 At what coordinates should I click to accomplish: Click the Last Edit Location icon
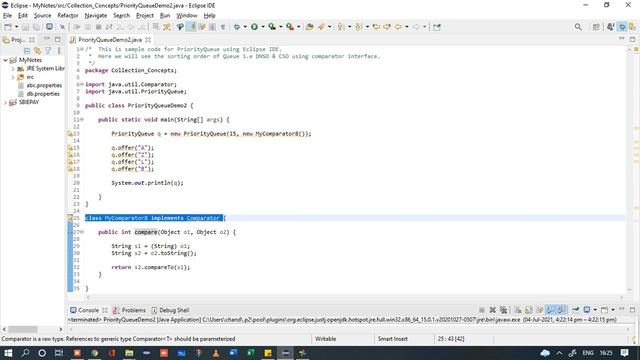376,27
